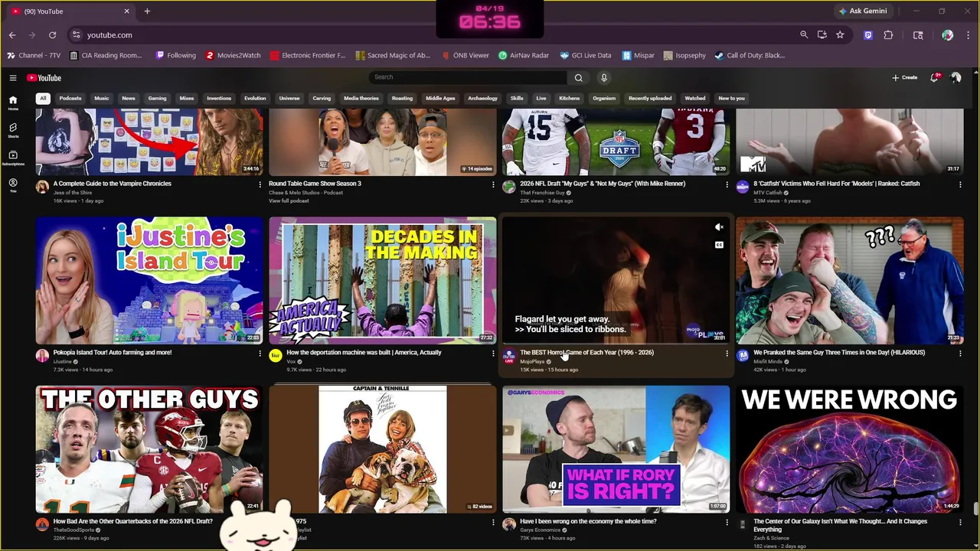Open Shorts in the sidebar
This screenshot has height=551, width=980.
point(13,130)
